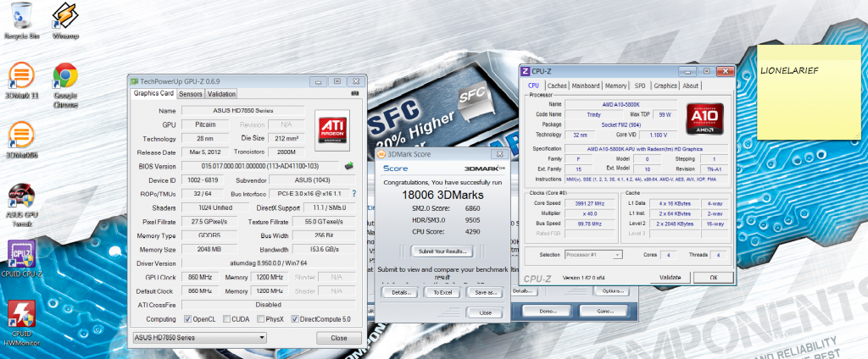Uncheck the OpenCL checkbox
Screen dimensions: 868x359
coord(187,319)
